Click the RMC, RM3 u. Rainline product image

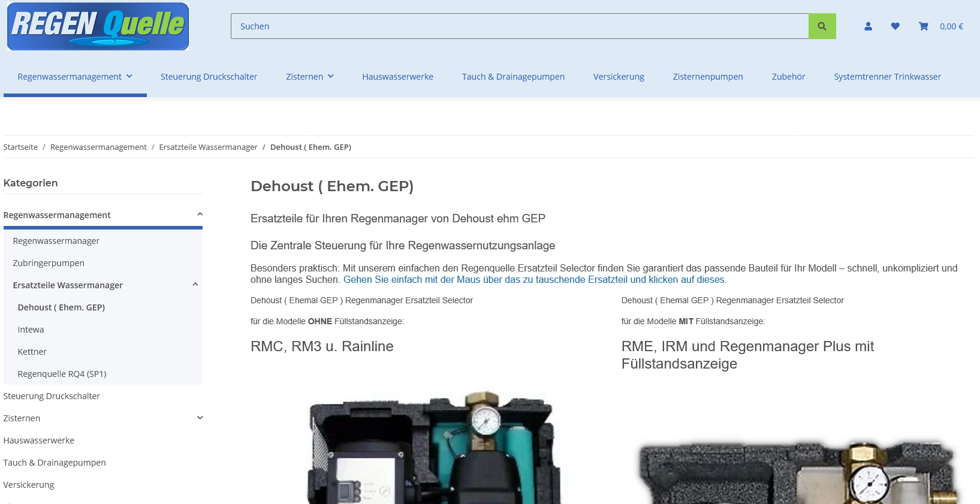tap(435, 447)
